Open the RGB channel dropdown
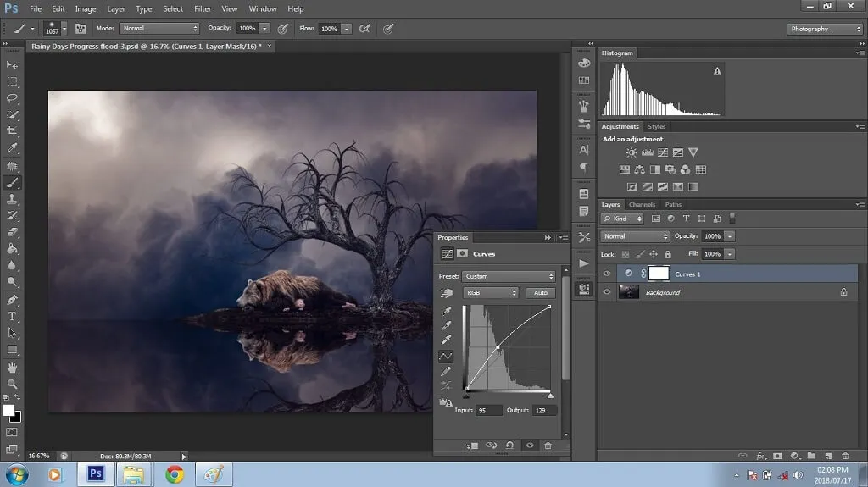Image resolution: width=868 pixels, height=487 pixels. coord(490,293)
